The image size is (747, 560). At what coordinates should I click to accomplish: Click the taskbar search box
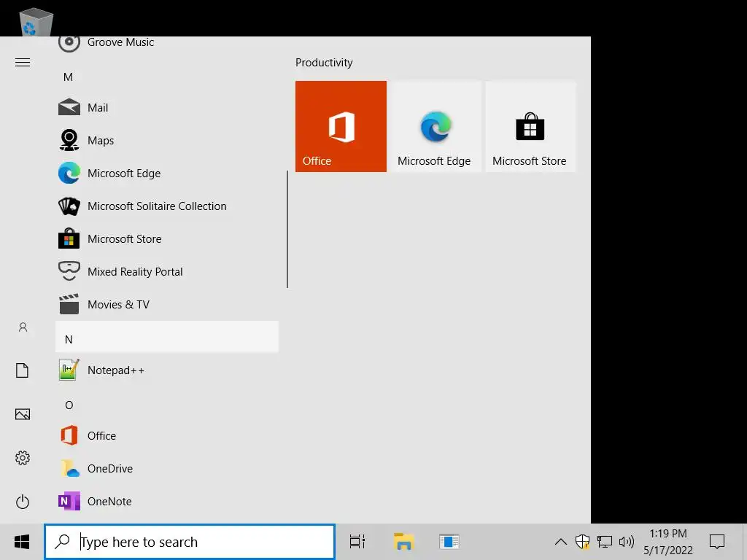pyautogui.click(x=190, y=542)
